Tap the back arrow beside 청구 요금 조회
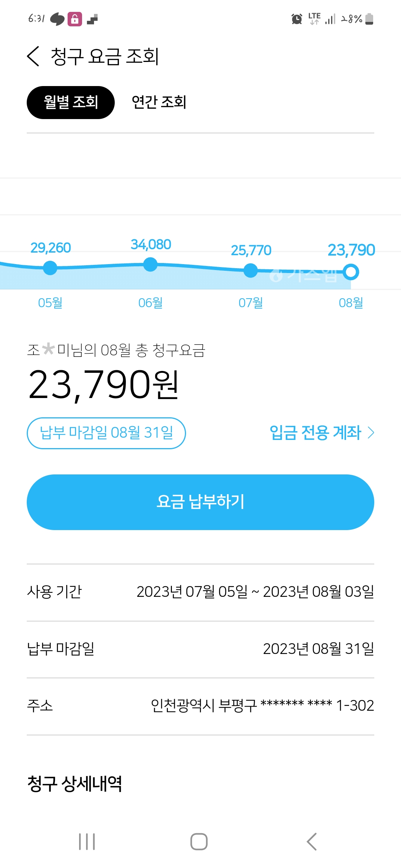The height and width of the screenshot is (868, 401). click(33, 56)
